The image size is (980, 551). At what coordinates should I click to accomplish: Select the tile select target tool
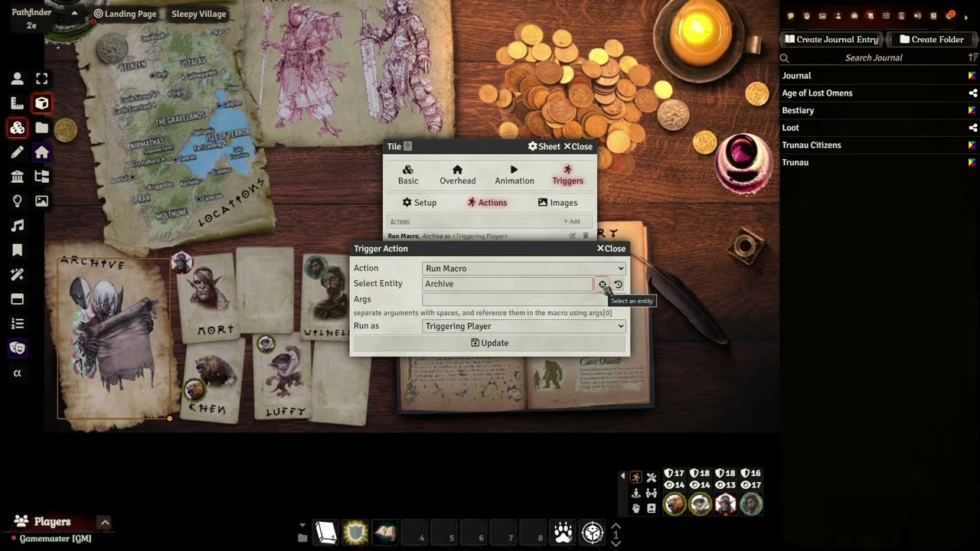click(x=42, y=78)
